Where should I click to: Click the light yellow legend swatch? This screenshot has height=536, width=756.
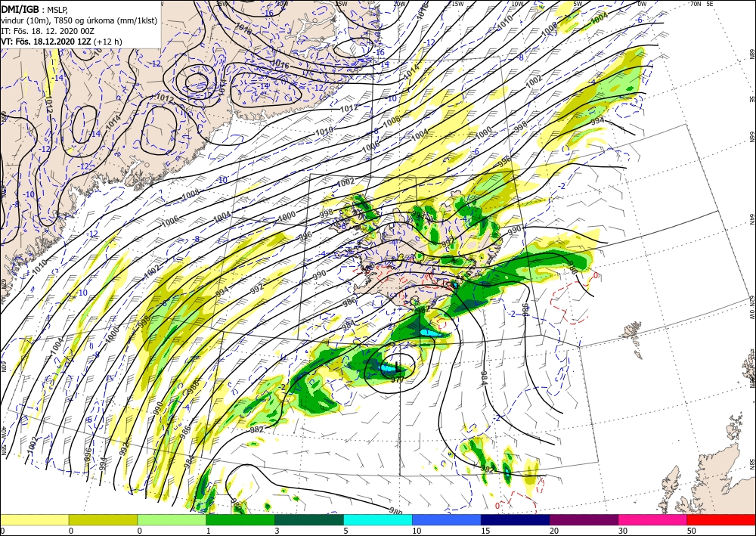point(34,519)
